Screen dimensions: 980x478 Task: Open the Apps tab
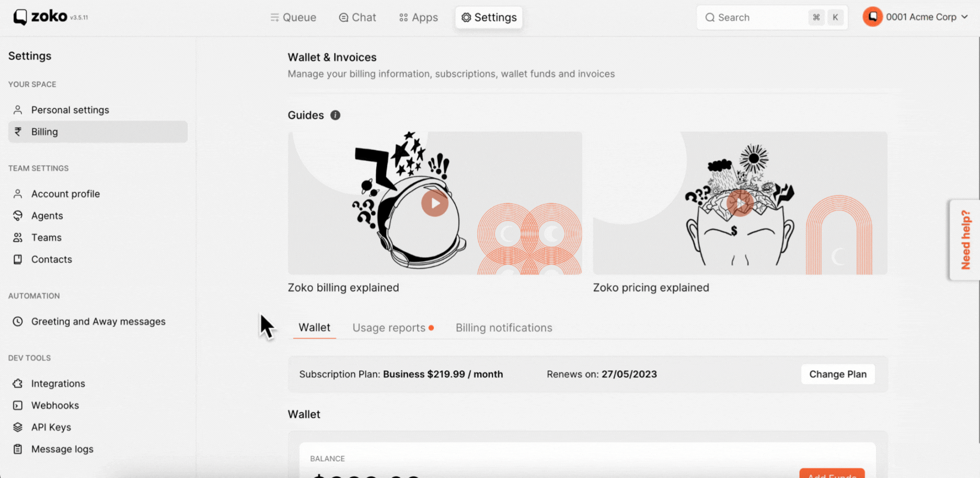418,17
